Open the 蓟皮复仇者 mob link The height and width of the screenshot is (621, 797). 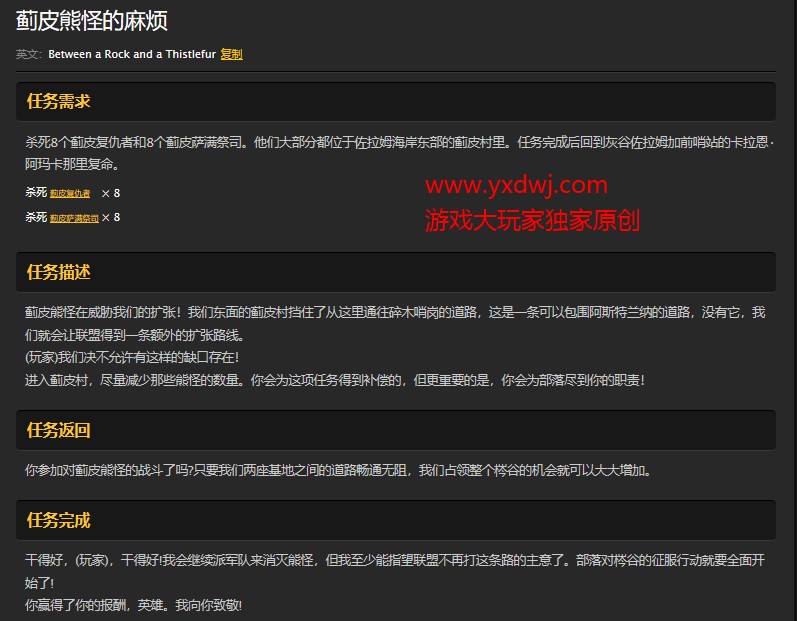pos(70,193)
